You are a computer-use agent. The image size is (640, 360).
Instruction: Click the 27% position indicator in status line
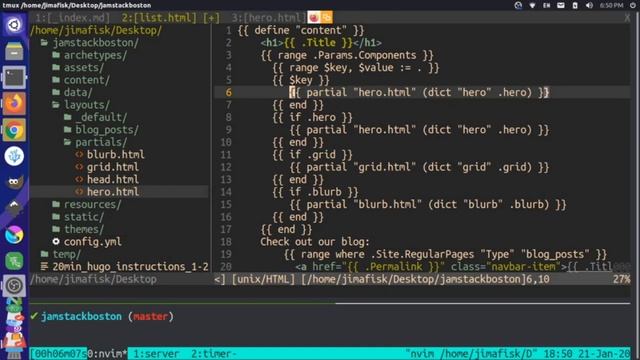click(x=621, y=279)
